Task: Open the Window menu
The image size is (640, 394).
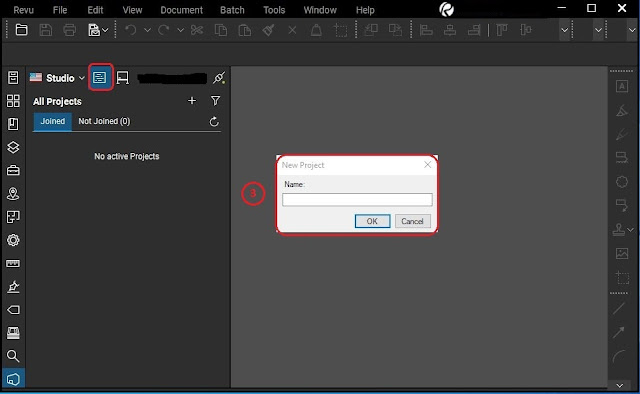Action: point(320,10)
